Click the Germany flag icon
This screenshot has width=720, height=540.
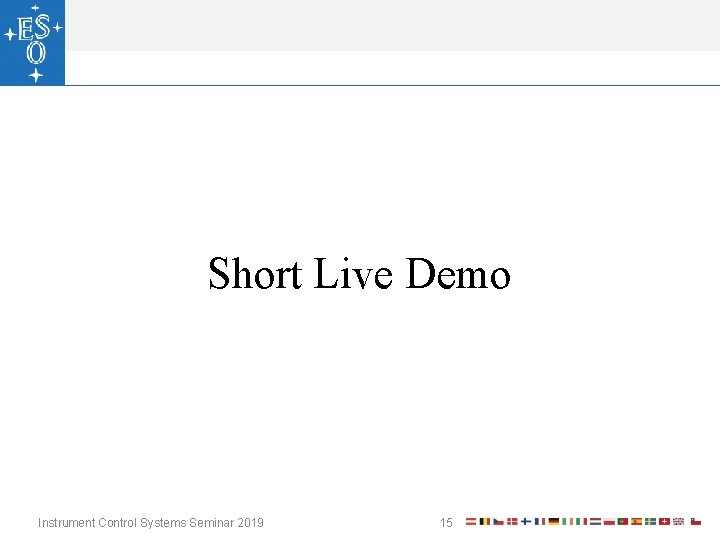click(x=554, y=521)
